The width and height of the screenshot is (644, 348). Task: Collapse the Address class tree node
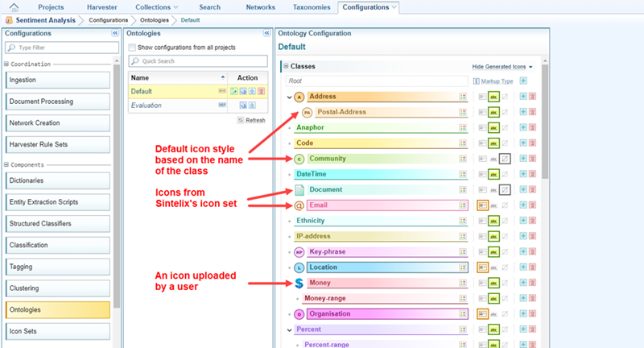pos(288,97)
